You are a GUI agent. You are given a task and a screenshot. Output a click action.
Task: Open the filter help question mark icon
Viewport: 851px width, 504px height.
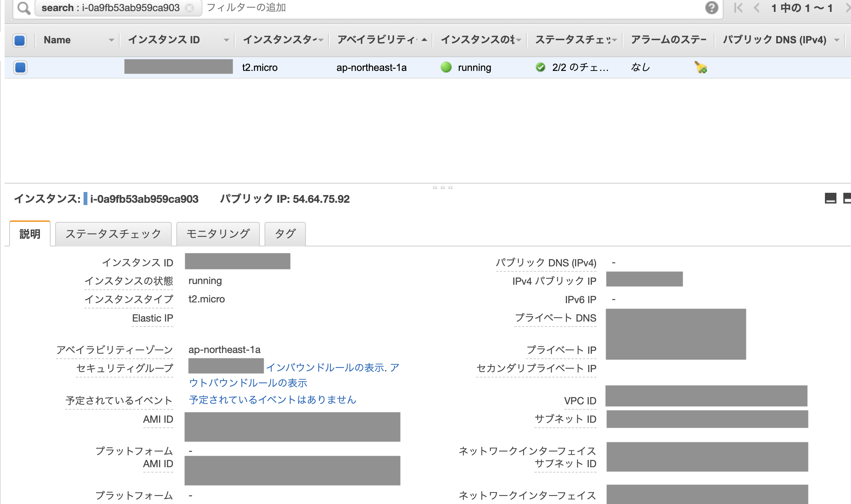point(711,8)
